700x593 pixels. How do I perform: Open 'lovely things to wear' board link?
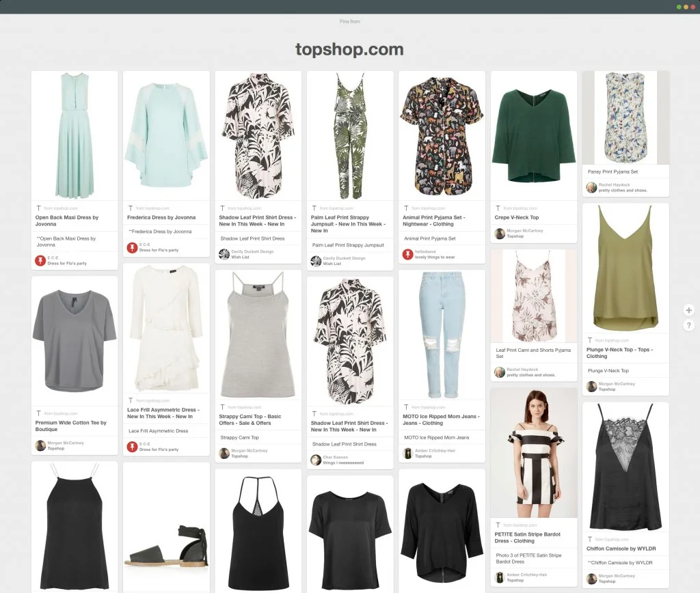(x=435, y=257)
